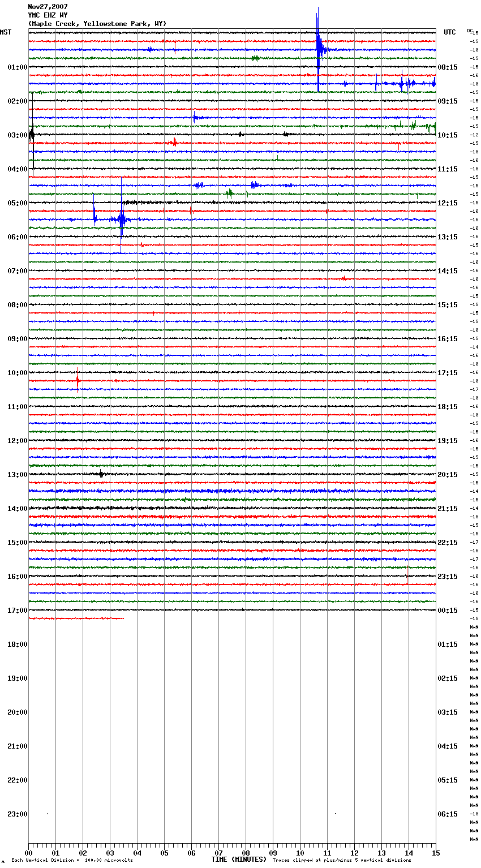The height and width of the screenshot is (868, 481).
Task: Select minute 03 on the bottom axis
Action: point(110,853)
